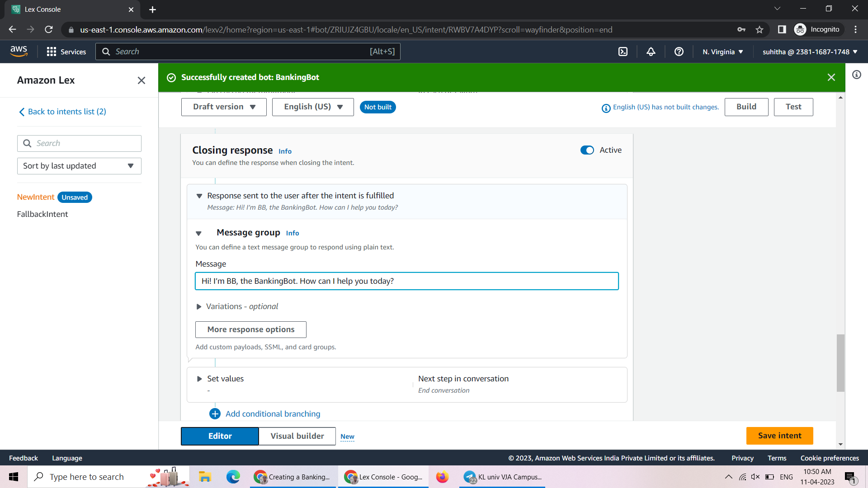Click the AWS home logo
The width and height of the screenshot is (868, 488).
(x=19, y=51)
